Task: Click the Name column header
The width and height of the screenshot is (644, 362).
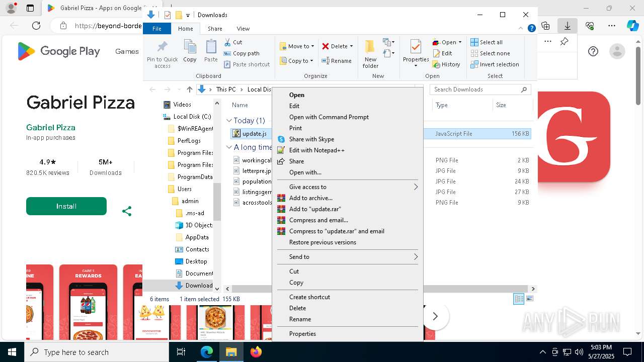Action: 240,105
